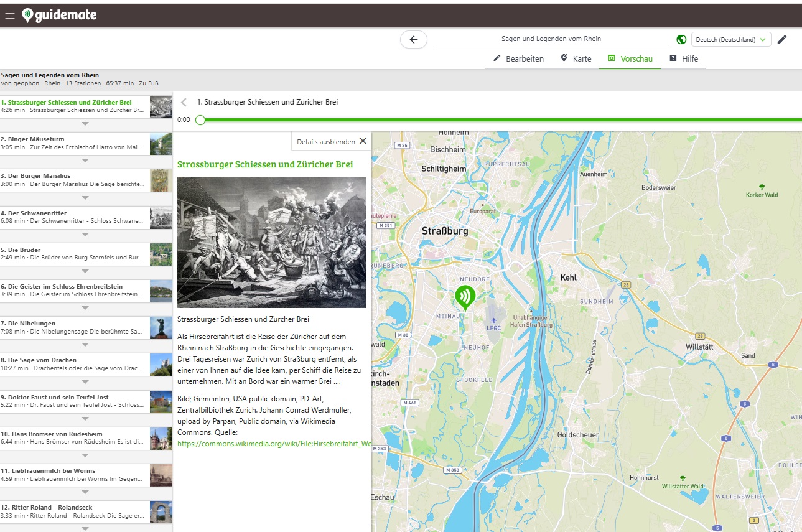
Task: Click the Binger Mäuseturm thumbnail image
Action: pyautogui.click(x=161, y=143)
